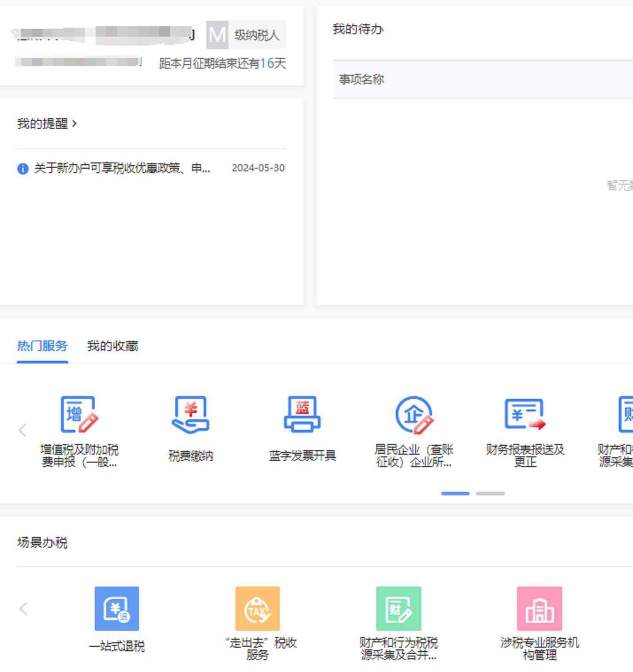The height and width of the screenshot is (672, 633).
Task: Open the pink 涉税专业服务机构管理 icon
Action: pos(539,609)
